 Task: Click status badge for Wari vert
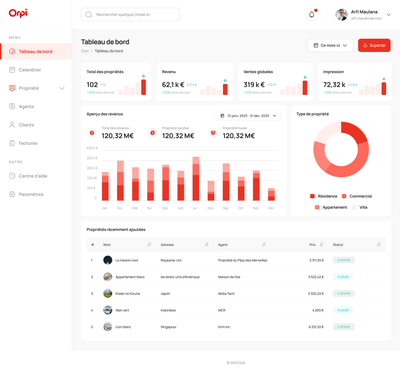pyautogui.click(x=343, y=310)
